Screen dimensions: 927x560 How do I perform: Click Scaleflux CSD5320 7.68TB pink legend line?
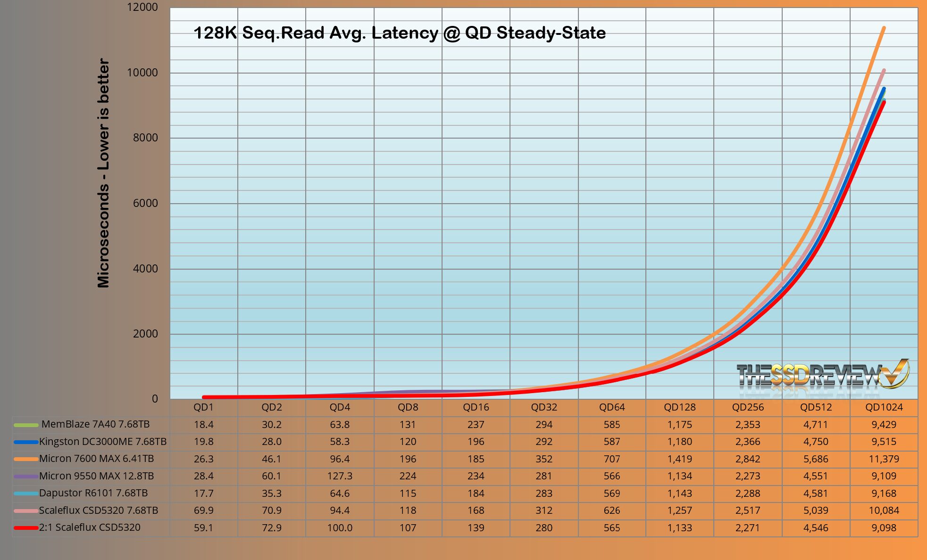coord(26,511)
